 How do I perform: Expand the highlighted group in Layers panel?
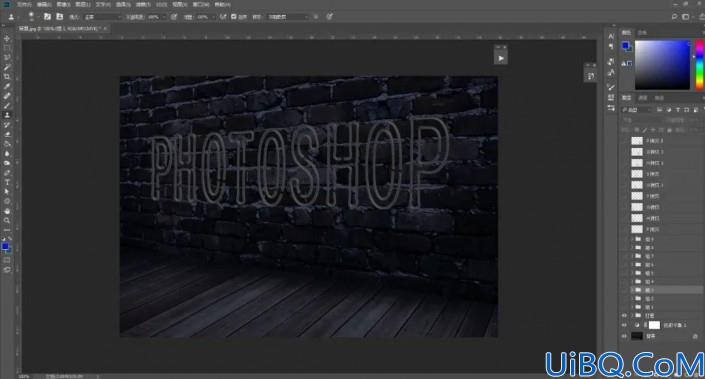pos(632,290)
